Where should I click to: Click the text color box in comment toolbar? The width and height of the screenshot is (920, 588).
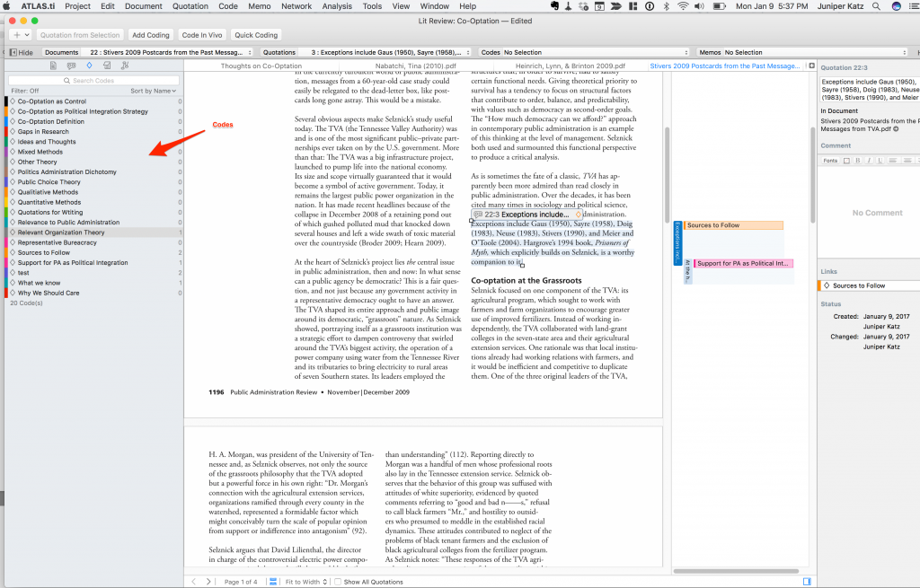pos(846,160)
